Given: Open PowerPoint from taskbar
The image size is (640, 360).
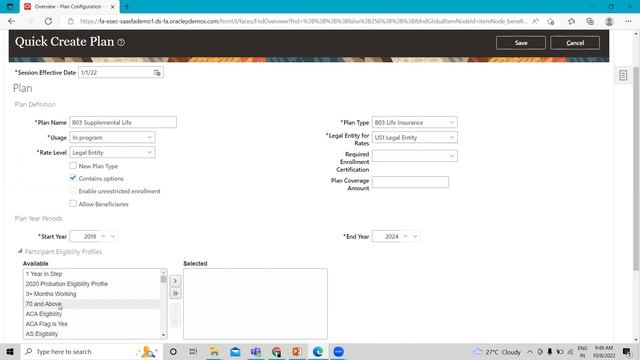Looking at the screenshot, I should [297, 351].
